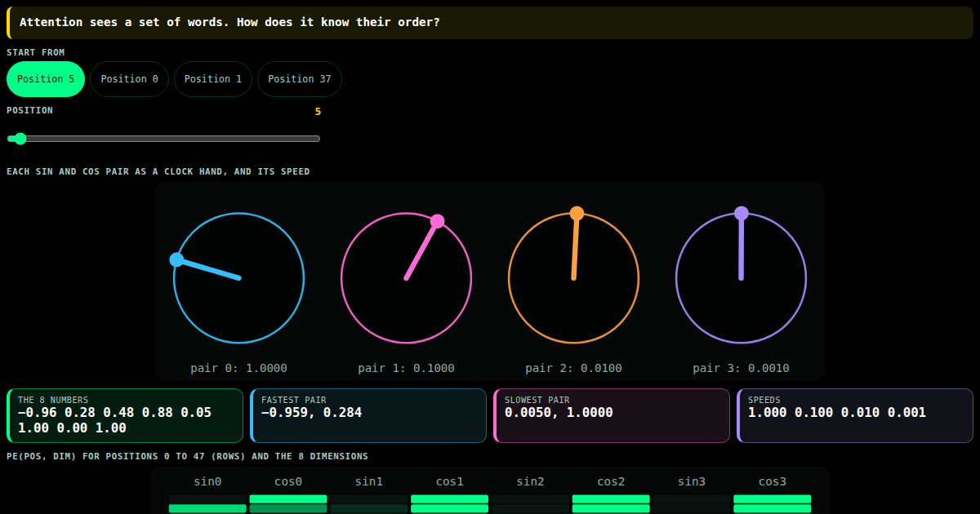The image size is (980, 514).
Task: Click the sin1 column header
Action: 369,481
